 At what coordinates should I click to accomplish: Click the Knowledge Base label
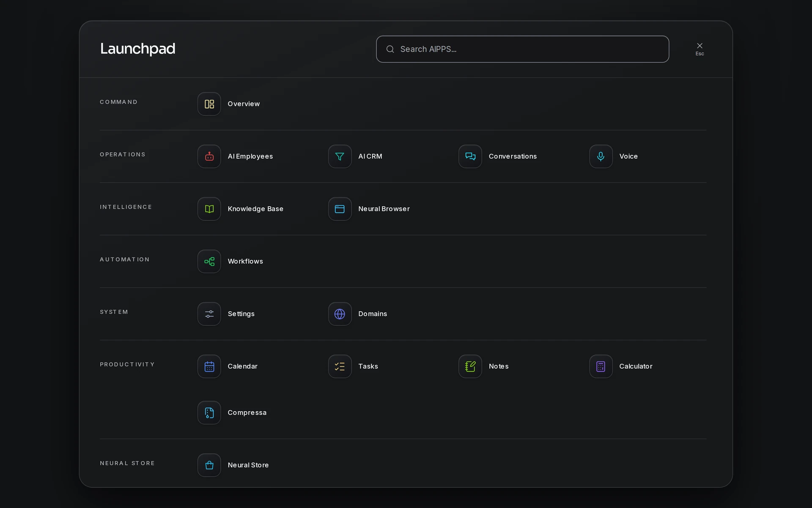tap(255, 209)
